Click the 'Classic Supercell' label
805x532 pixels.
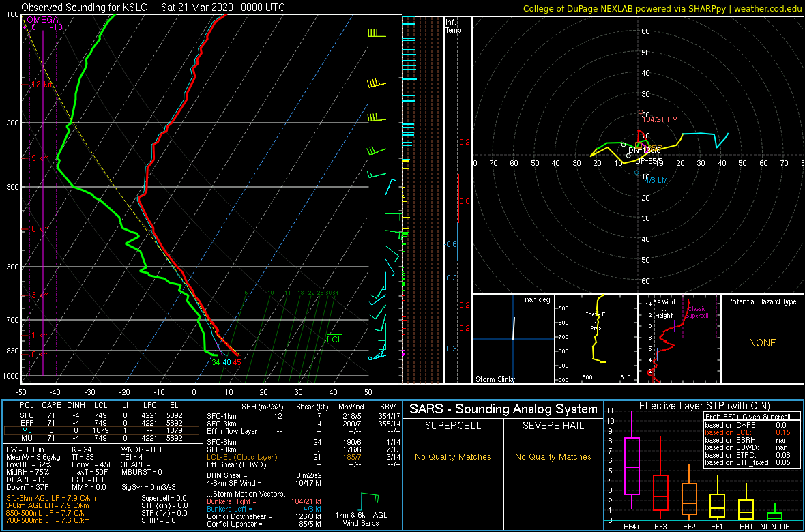697,312
